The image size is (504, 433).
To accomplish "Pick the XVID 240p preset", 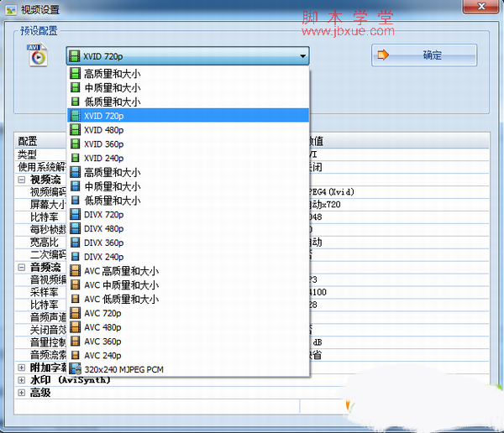I will 188,158.
